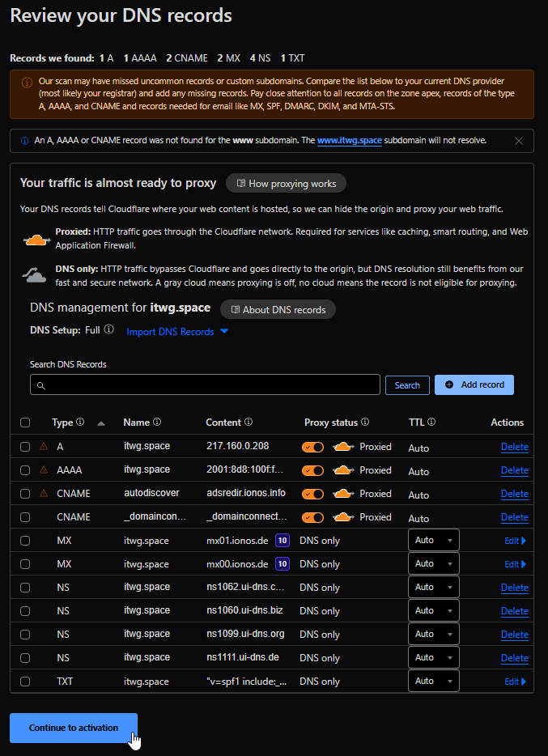Open How proxying works help
This screenshot has height=756, width=548.
(286, 183)
